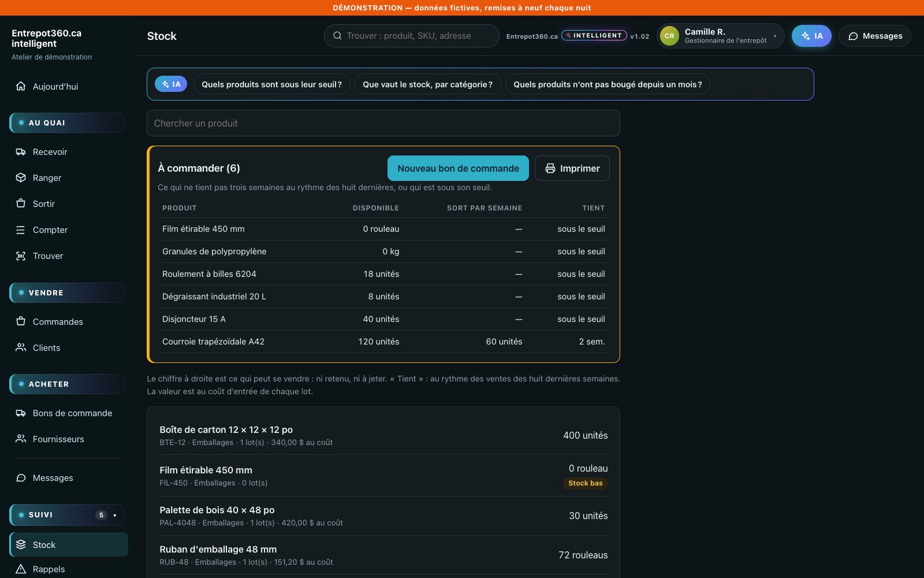The image size is (924, 578).
Task: Click the printer icon on Imprimer
Action: tap(550, 168)
